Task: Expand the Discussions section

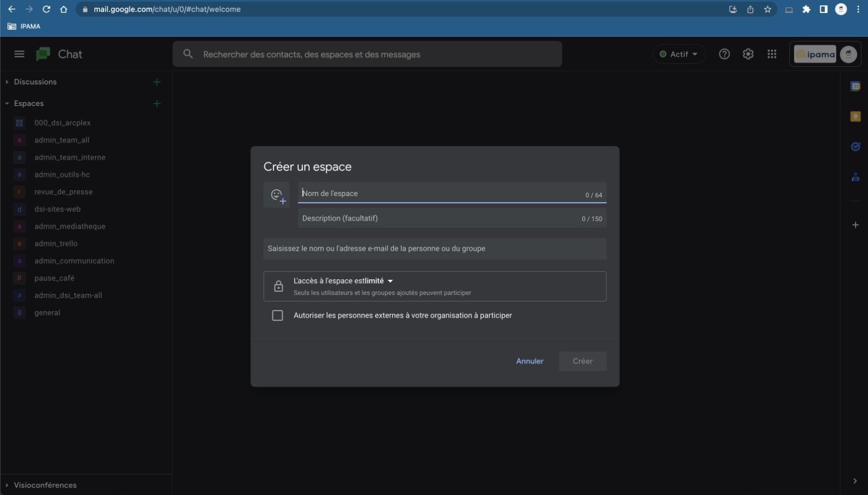Action: [7, 82]
